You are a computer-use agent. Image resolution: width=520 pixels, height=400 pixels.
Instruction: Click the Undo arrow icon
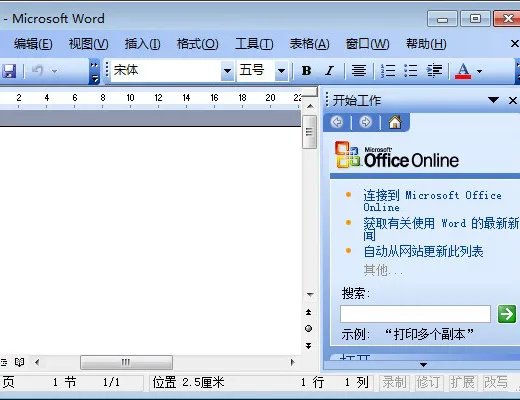(38, 71)
